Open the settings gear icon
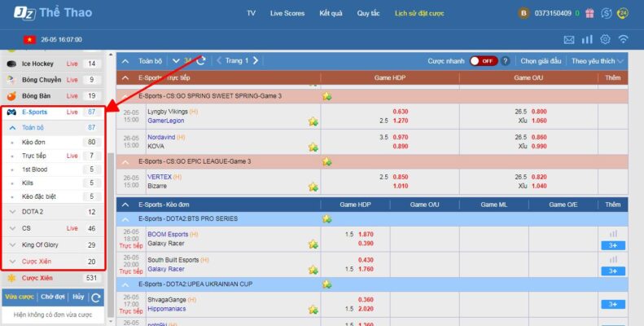Screen dimensions: 644x326 click(605, 39)
